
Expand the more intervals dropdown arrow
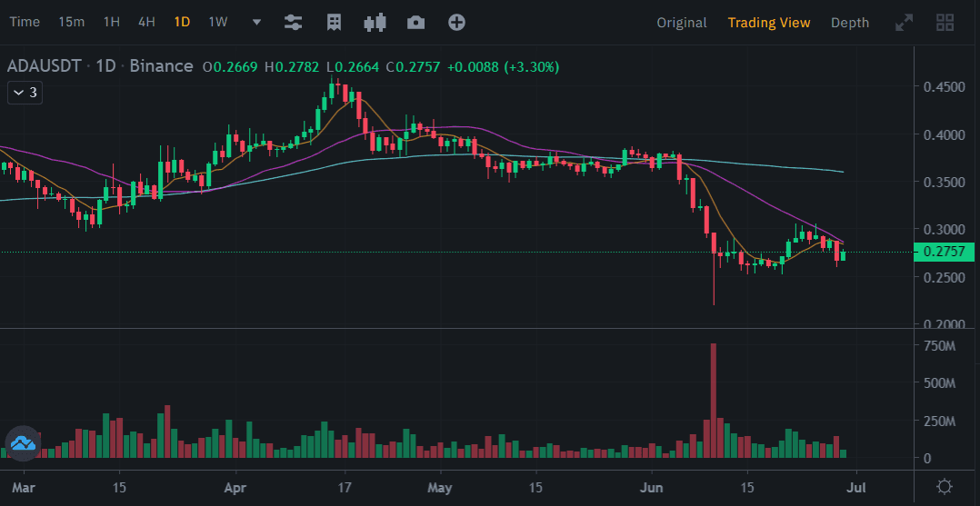(x=256, y=23)
